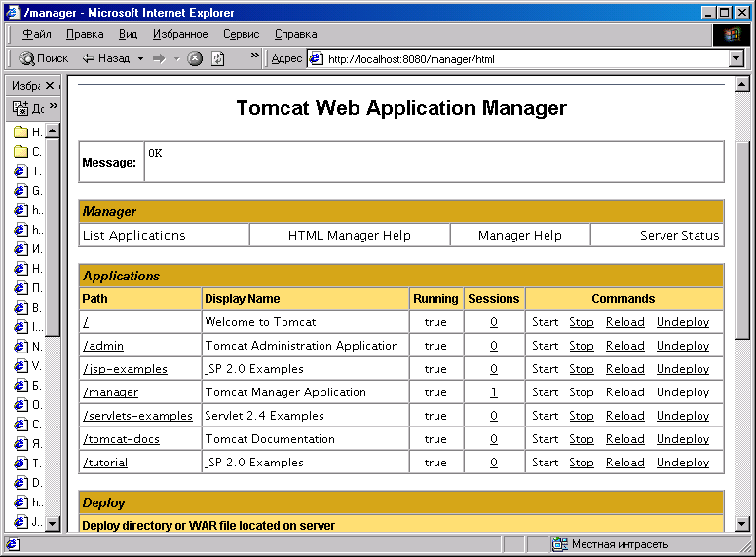Open the Manager Help link
This screenshot has width=756, height=557.
point(520,235)
